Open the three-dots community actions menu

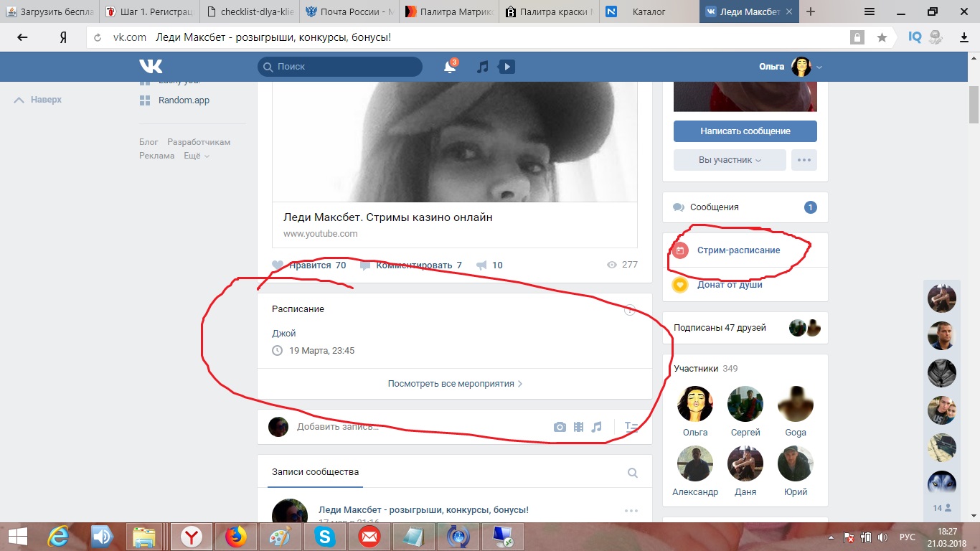point(804,160)
